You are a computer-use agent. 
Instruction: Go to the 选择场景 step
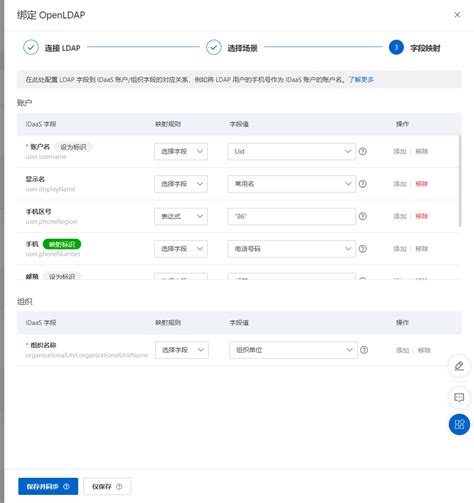tap(232, 48)
